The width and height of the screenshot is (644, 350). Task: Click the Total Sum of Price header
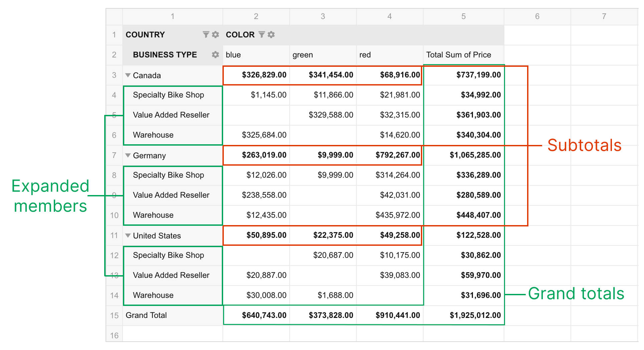click(x=458, y=55)
